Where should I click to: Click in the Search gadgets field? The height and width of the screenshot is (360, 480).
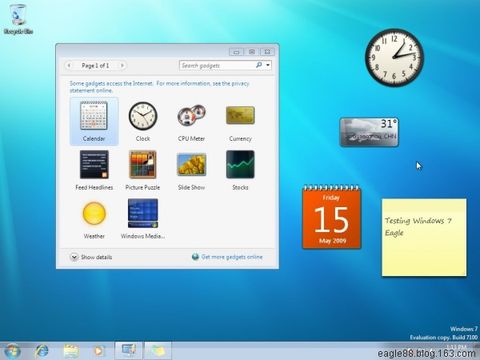pos(218,65)
